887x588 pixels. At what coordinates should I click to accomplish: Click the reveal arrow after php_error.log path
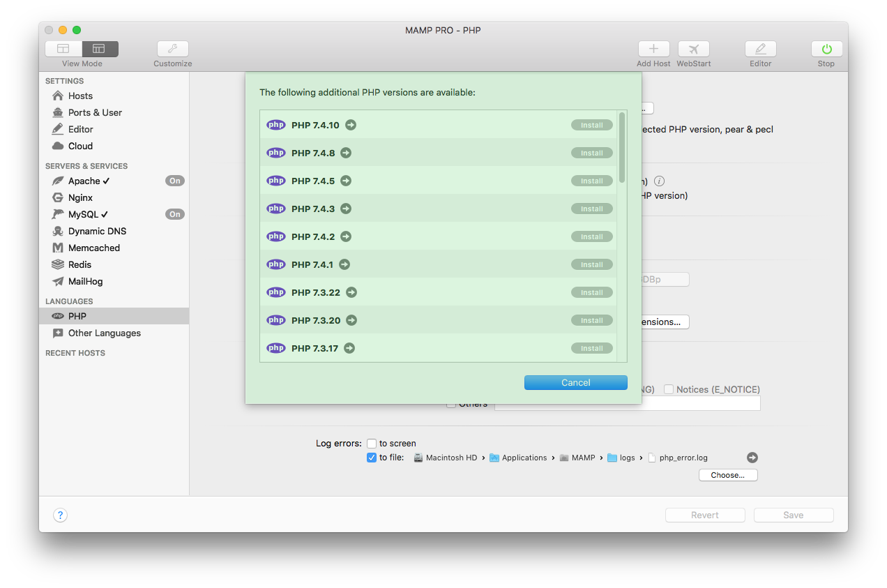[752, 458]
